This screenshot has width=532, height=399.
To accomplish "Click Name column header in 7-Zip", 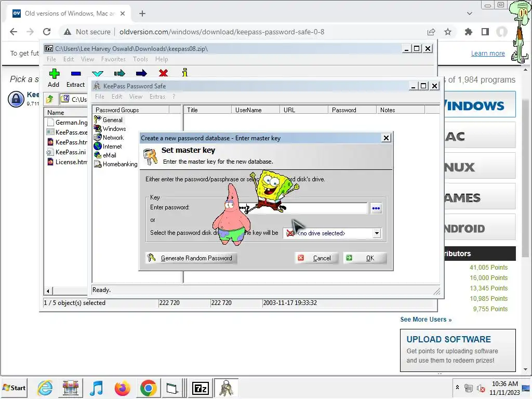I will pos(66,112).
